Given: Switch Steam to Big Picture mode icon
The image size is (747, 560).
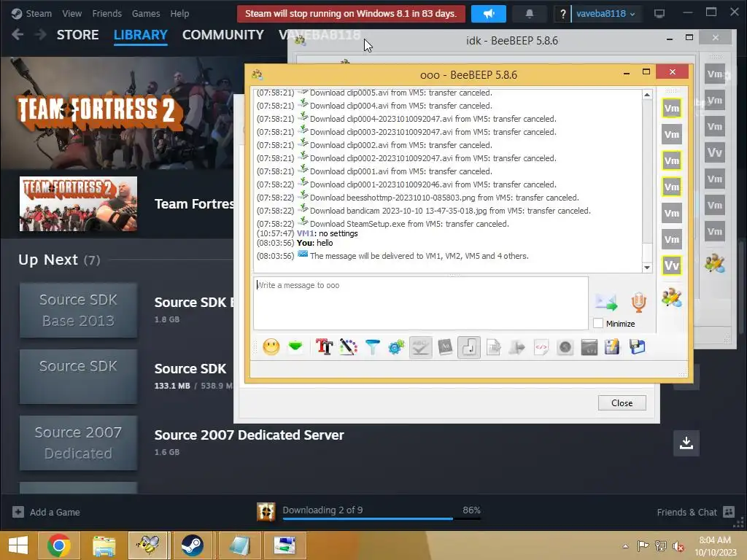Looking at the screenshot, I should tap(659, 13).
